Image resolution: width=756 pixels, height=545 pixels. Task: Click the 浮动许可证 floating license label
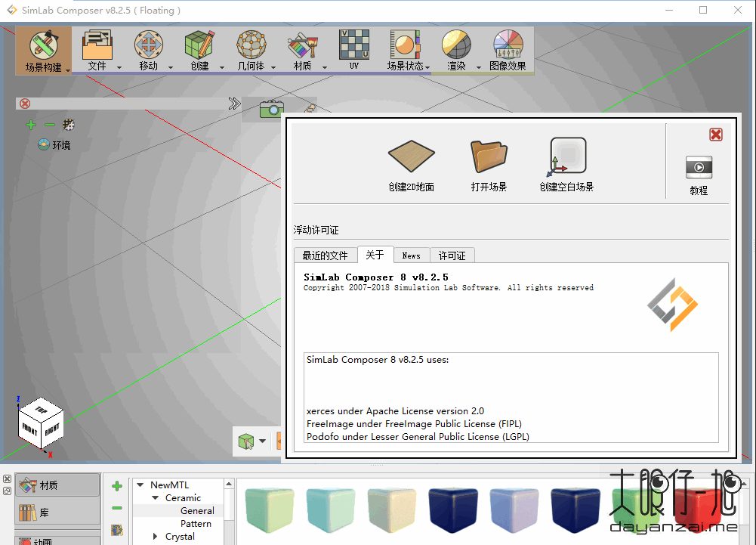pos(316,230)
